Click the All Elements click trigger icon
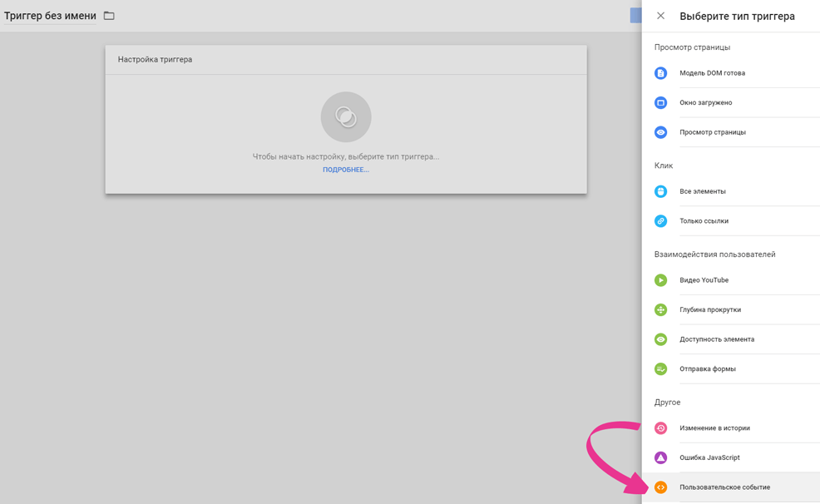820x504 pixels. click(660, 191)
